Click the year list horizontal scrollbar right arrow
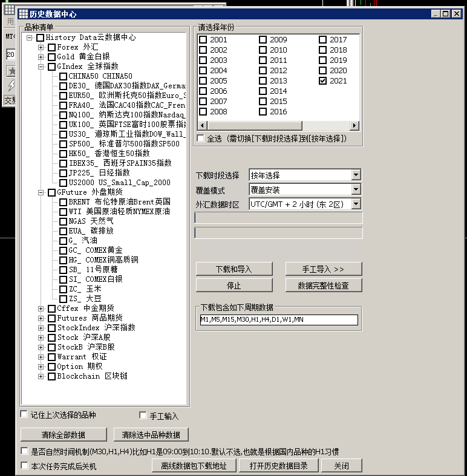 (355, 126)
